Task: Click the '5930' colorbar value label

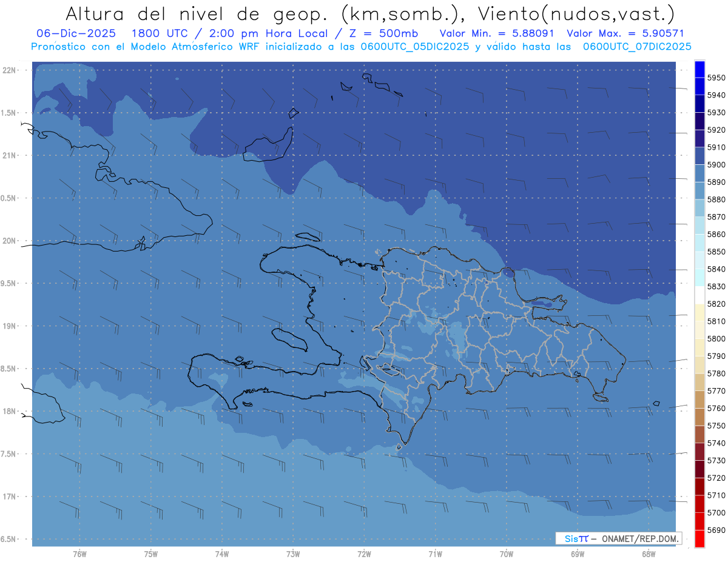Action: click(x=716, y=113)
